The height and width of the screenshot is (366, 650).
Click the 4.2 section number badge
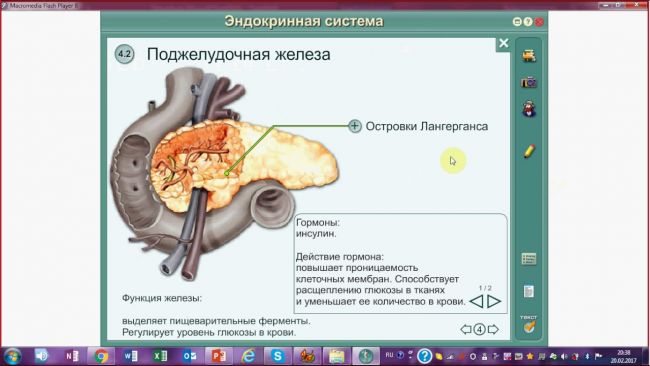pos(124,54)
